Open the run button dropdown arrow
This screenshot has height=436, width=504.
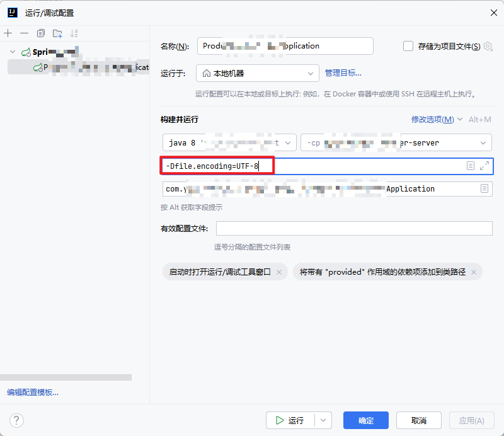323,420
